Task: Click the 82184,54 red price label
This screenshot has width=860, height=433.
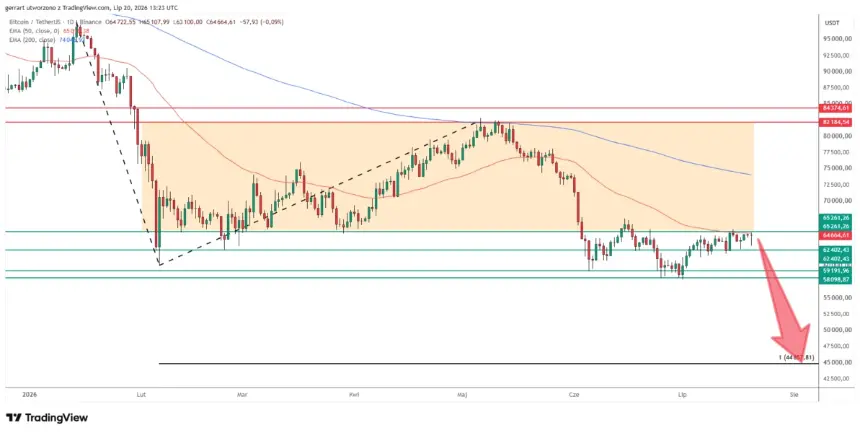Action: (x=837, y=122)
